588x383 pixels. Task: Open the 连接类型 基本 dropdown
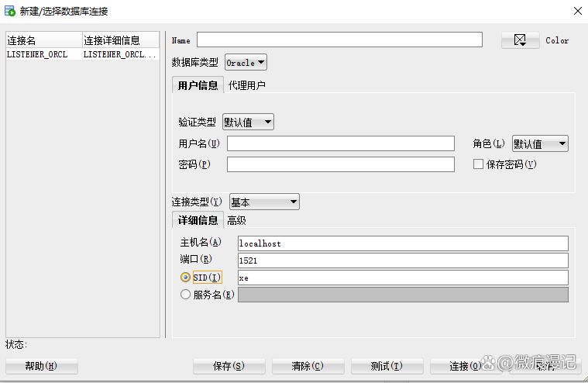tap(264, 202)
